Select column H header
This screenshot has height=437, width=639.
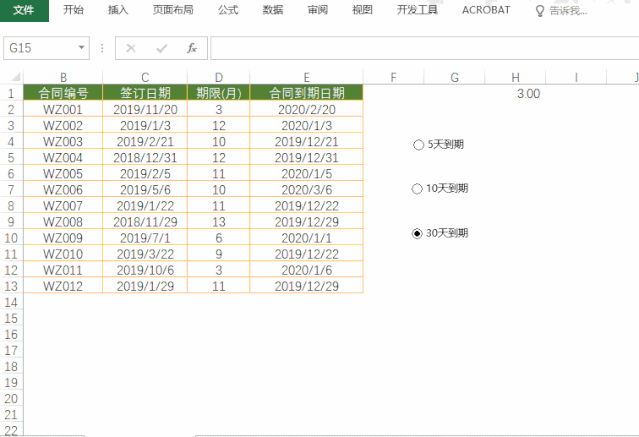click(x=515, y=77)
